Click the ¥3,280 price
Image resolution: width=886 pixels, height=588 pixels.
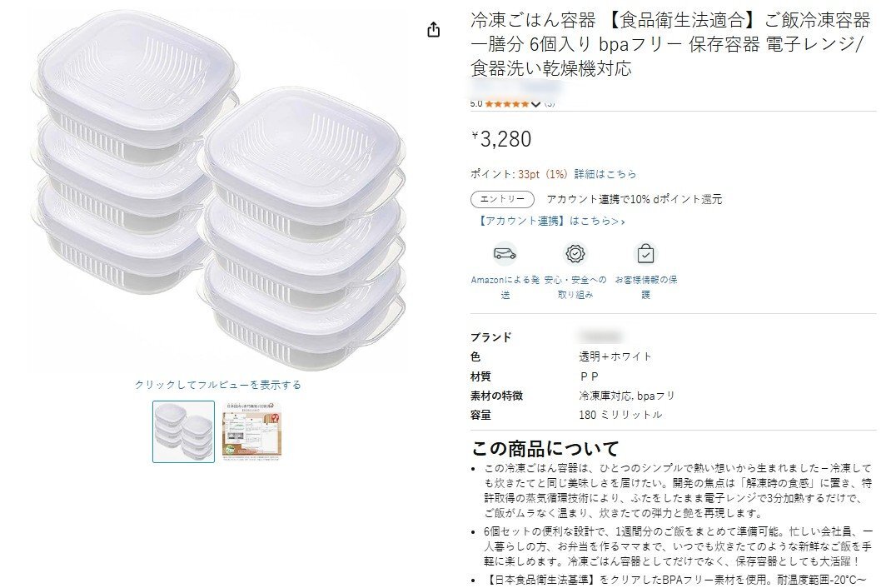click(502, 139)
